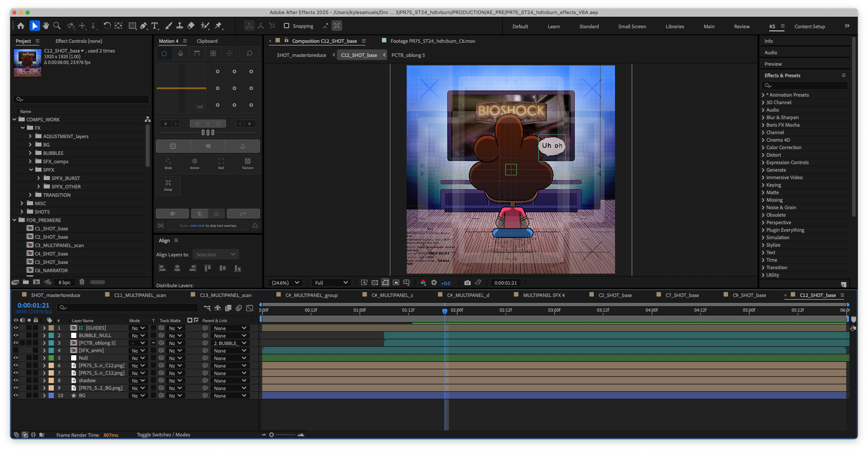The width and height of the screenshot is (868, 451).
Task: Collapse the SPFX folder
Action: tap(31, 170)
